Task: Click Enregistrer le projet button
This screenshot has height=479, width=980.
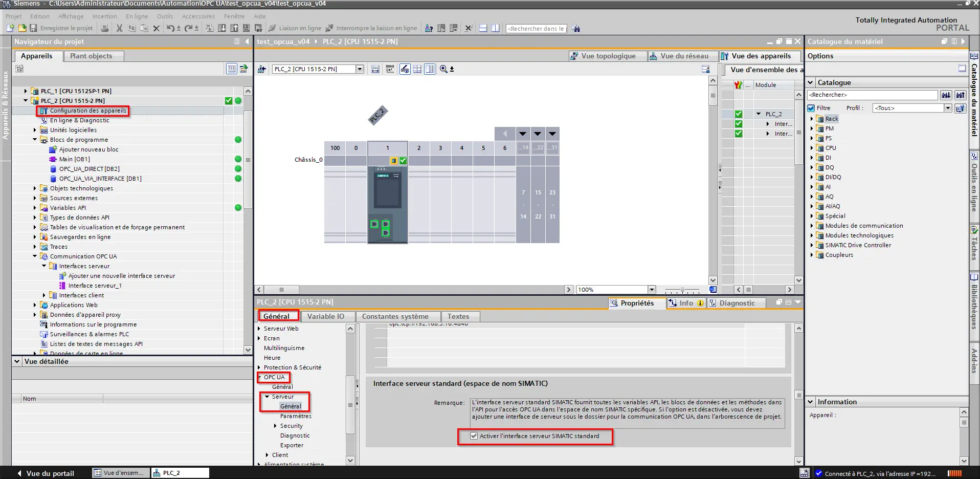Action: [61, 28]
